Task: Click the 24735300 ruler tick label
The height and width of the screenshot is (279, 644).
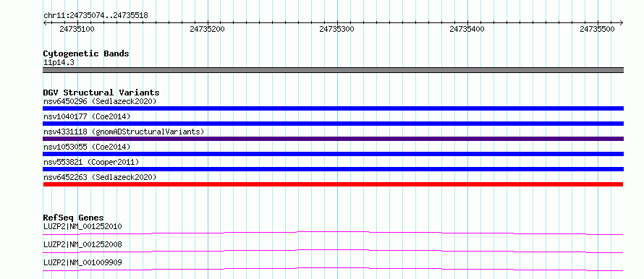Action: coord(336,29)
